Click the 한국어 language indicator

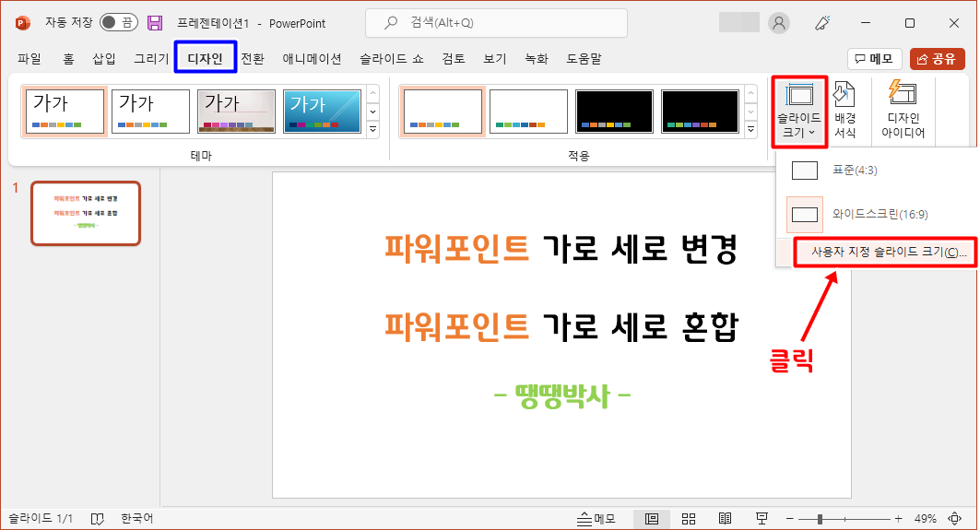(136, 518)
